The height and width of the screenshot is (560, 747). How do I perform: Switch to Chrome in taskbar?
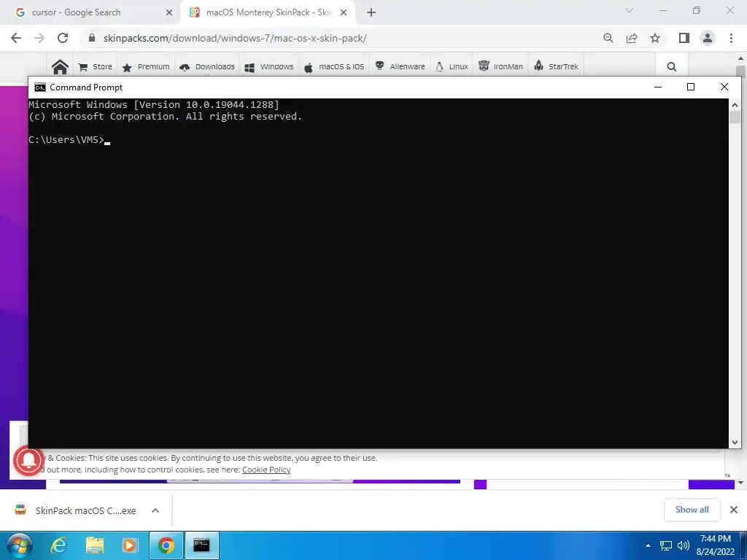coord(166,545)
